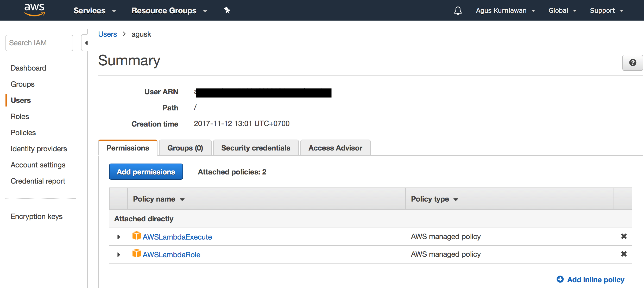
Task: Open the Global region dropdown
Action: [563, 10]
